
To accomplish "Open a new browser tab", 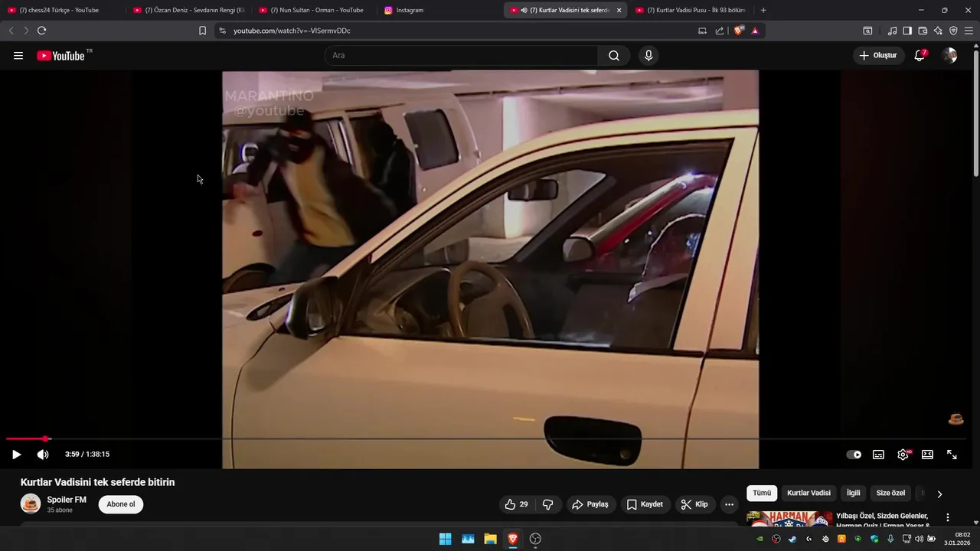I will coord(763,10).
